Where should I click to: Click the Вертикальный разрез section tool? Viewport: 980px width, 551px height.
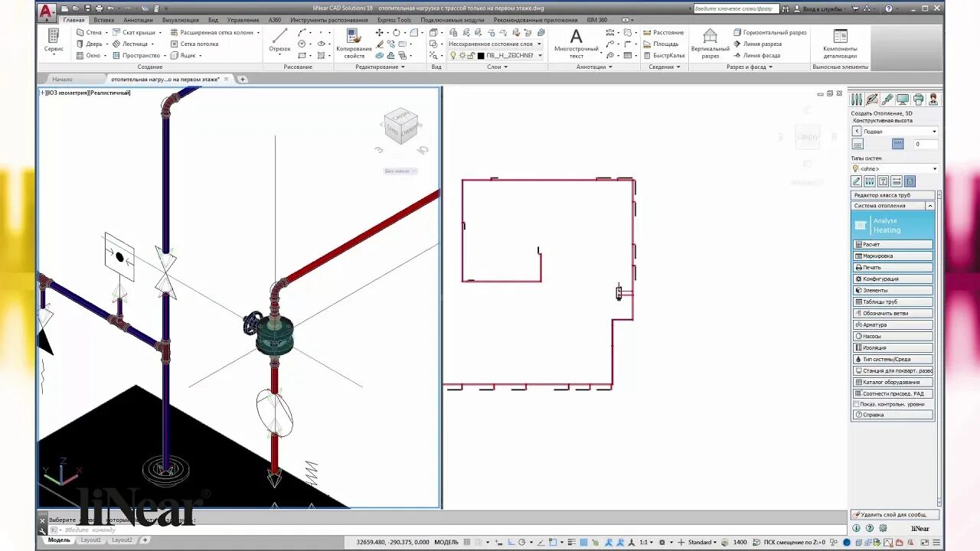point(710,44)
